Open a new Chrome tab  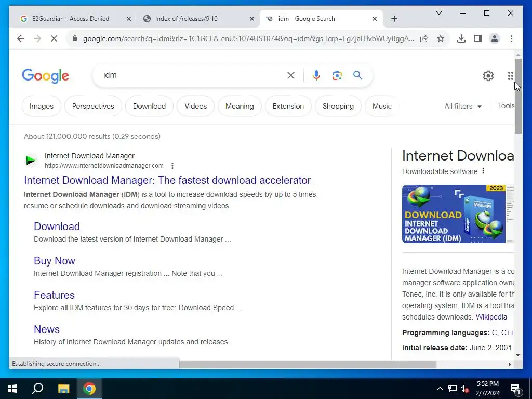pos(394,19)
